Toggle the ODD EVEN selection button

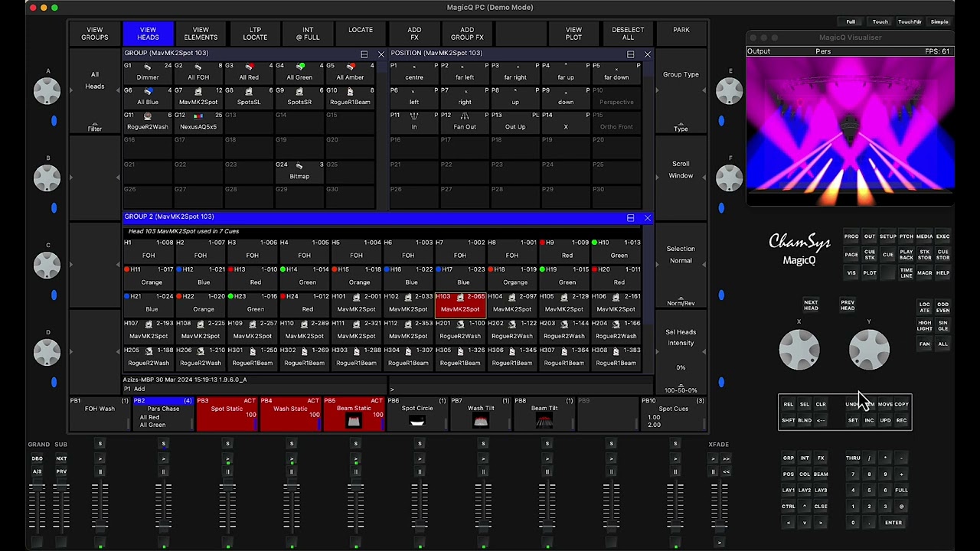[942, 307]
